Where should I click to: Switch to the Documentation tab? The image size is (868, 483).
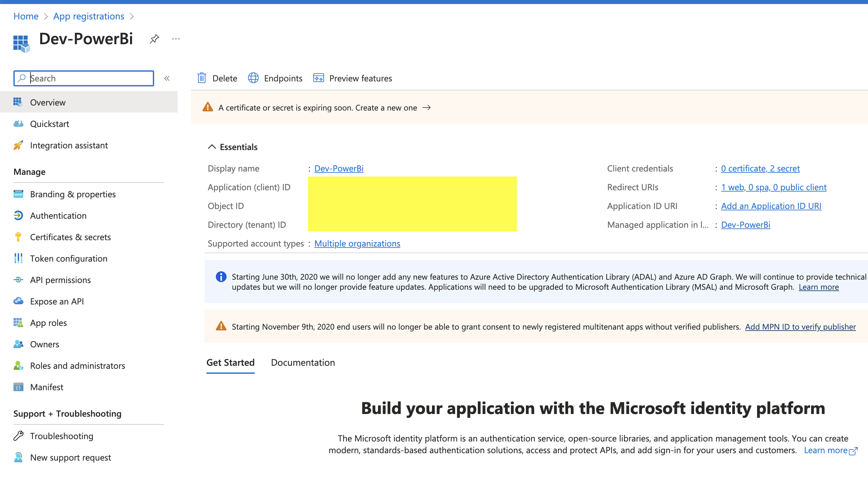[x=303, y=363]
